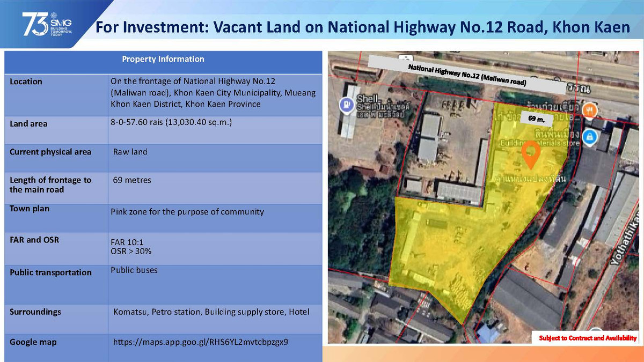Click the 73 SMG logo
The image size is (644, 362).
pyautogui.click(x=47, y=26)
